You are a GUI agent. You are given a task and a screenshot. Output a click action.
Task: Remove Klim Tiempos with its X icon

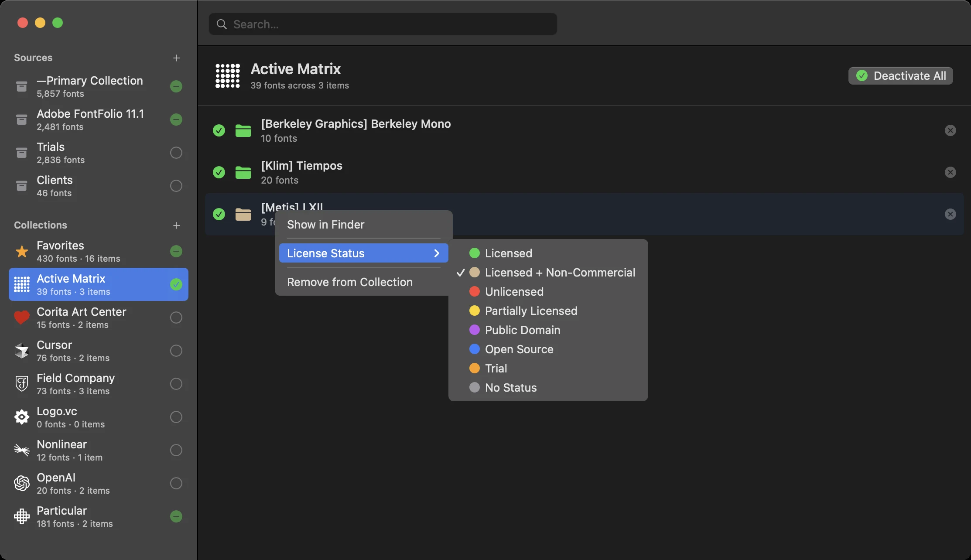click(x=950, y=172)
